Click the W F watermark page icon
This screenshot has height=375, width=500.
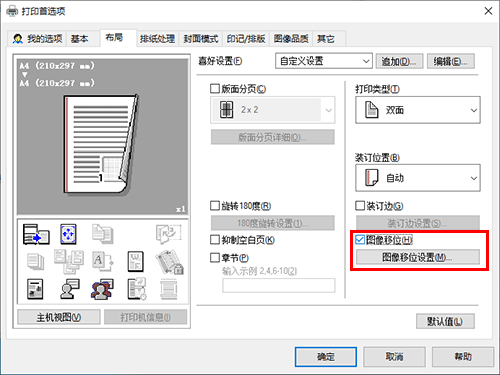coord(136,262)
